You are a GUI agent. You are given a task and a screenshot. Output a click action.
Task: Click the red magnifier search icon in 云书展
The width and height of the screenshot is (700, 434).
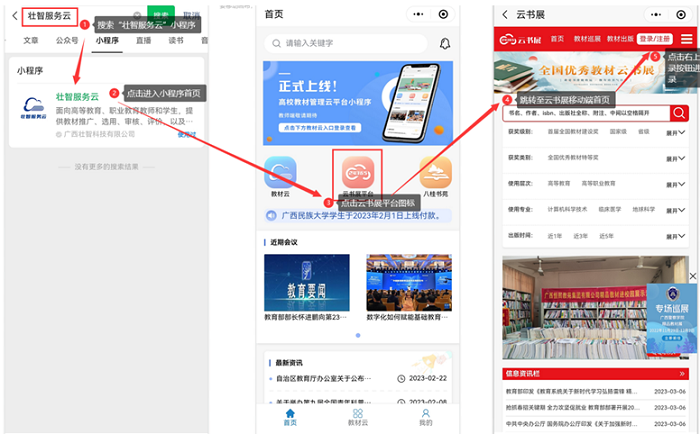[680, 113]
